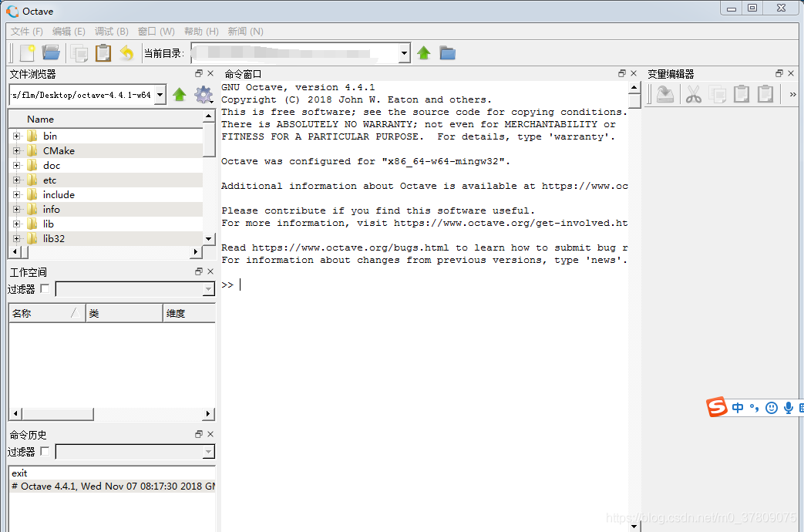
Task: Close the 命令历史 panel
Action: 210,434
